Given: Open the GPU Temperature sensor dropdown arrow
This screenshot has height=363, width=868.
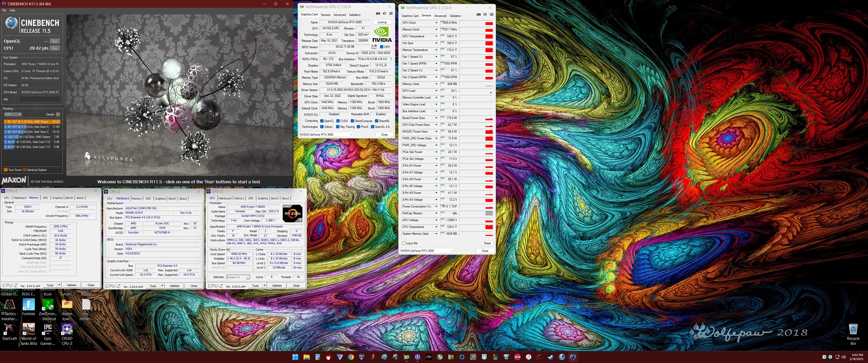Looking at the screenshot, I should click(436, 36).
